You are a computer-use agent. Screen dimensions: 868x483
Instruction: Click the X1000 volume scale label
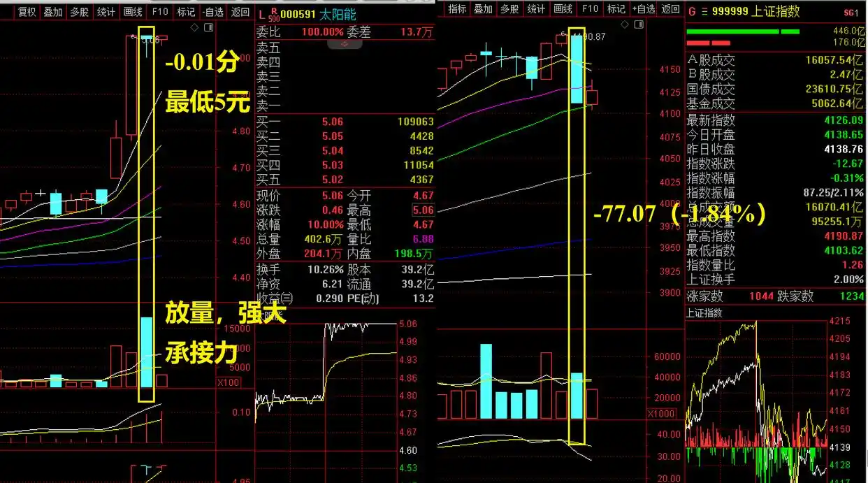click(661, 413)
